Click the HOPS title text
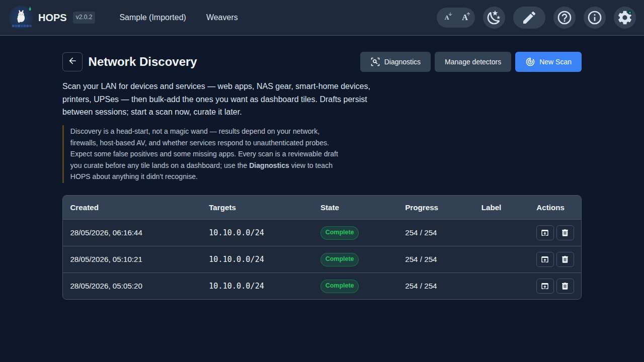Image resolution: width=644 pixels, height=362 pixels. (x=52, y=18)
